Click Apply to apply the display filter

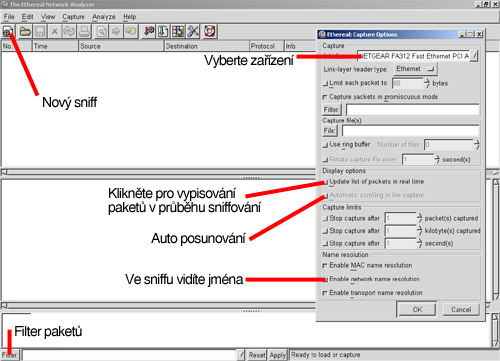point(277,355)
